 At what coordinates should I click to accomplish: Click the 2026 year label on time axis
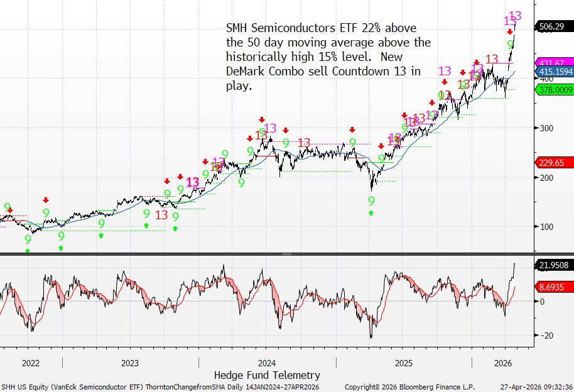(502, 363)
